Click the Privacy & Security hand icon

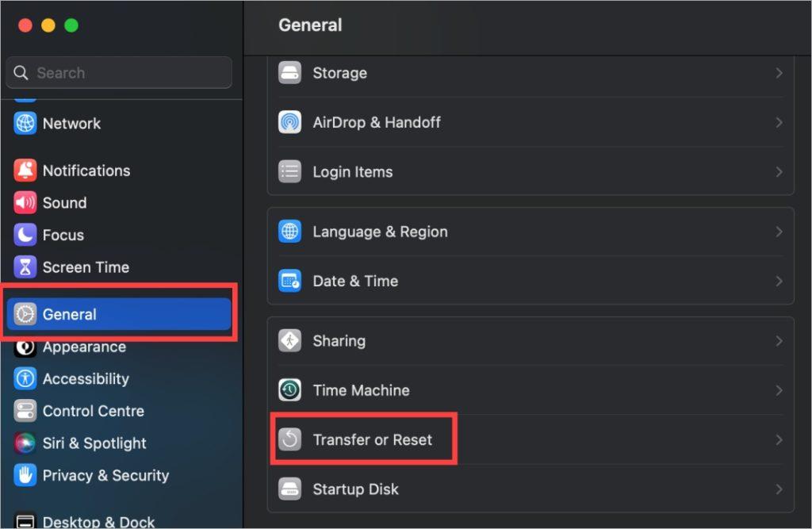[x=25, y=475]
